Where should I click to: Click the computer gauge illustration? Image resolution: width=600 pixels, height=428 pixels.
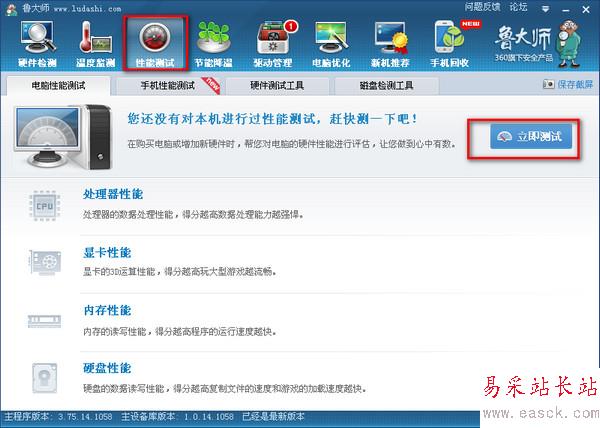[64, 136]
